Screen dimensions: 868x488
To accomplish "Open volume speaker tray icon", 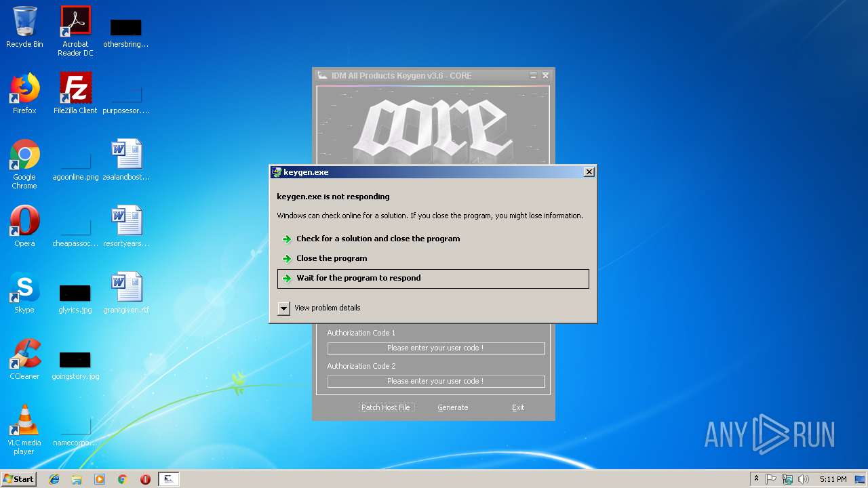I will (804, 479).
